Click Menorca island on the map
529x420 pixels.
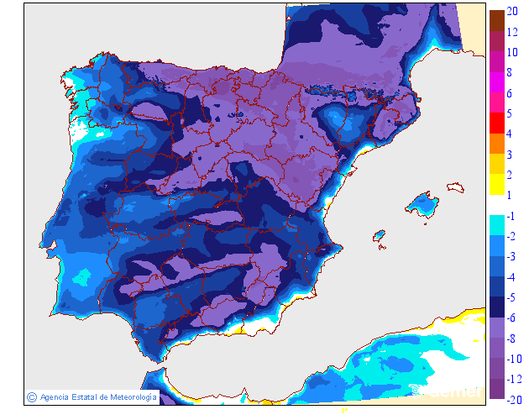tap(455, 187)
